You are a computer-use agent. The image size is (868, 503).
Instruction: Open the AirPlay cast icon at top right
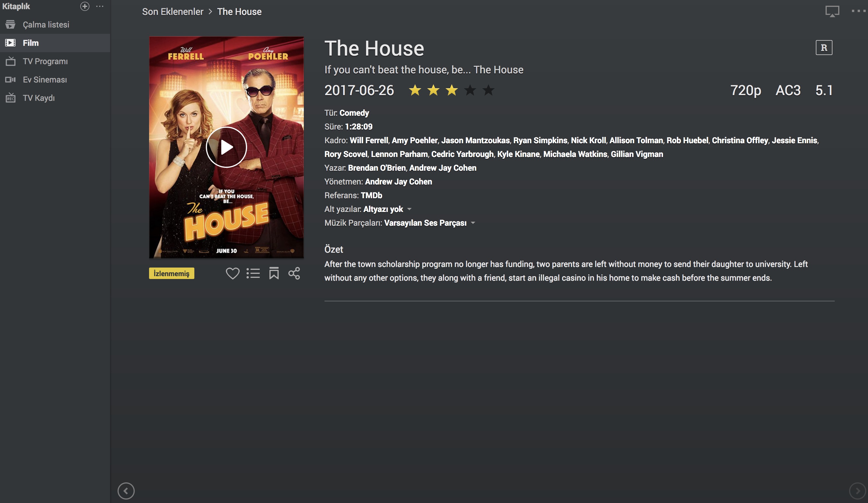point(832,11)
